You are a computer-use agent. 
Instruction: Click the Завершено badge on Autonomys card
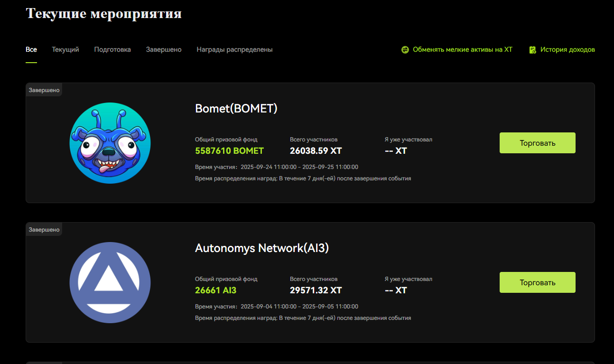44,229
